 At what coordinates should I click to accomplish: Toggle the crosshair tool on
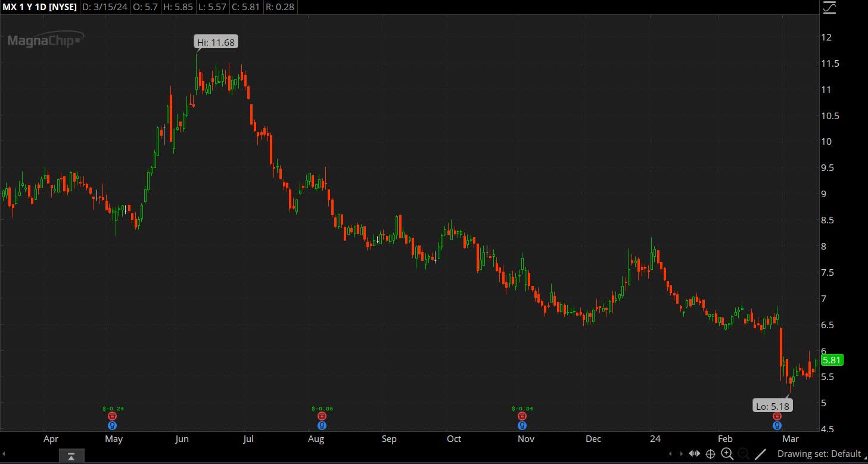click(x=711, y=454)
